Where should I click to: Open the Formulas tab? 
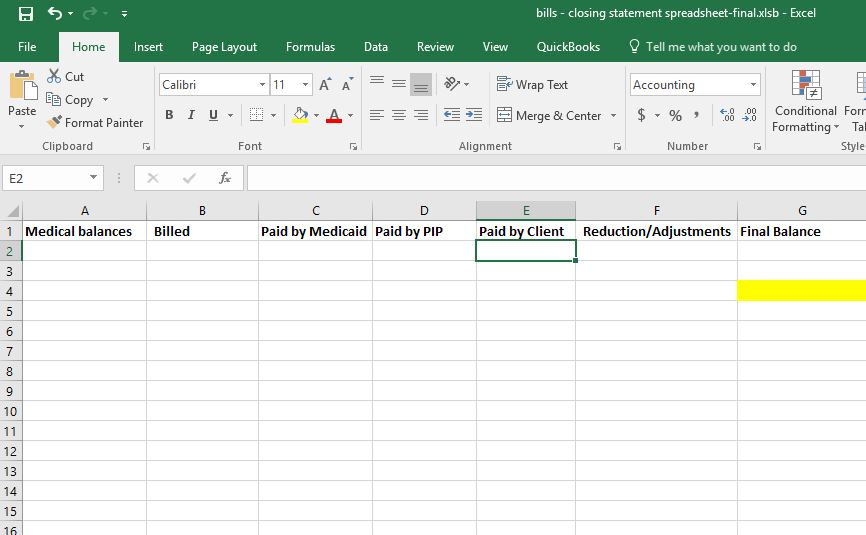[x=310, y=47]
